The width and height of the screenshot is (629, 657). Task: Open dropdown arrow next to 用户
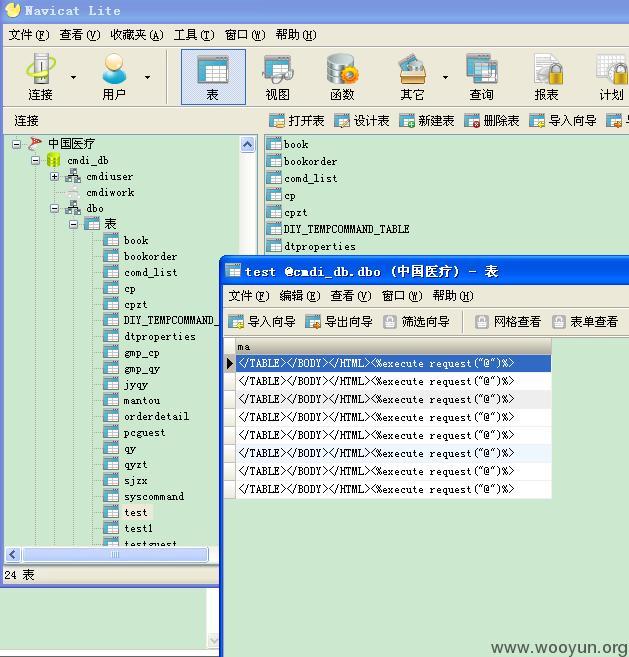148,77
